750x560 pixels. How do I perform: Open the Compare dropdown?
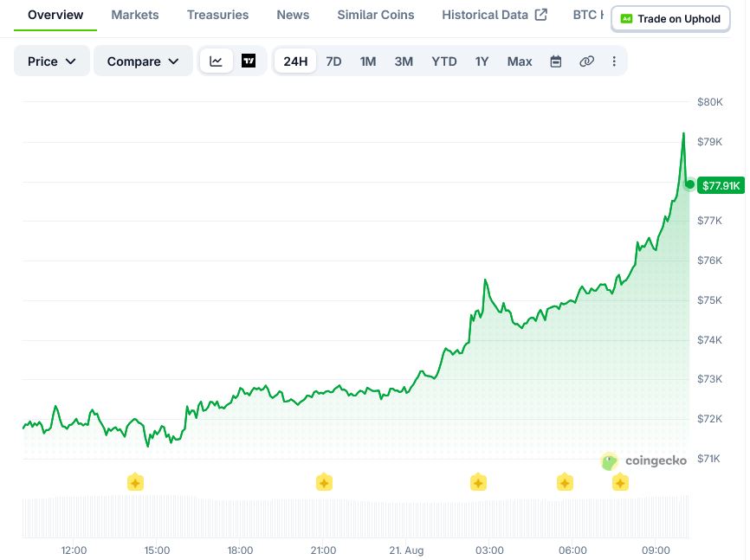[143, 61]
